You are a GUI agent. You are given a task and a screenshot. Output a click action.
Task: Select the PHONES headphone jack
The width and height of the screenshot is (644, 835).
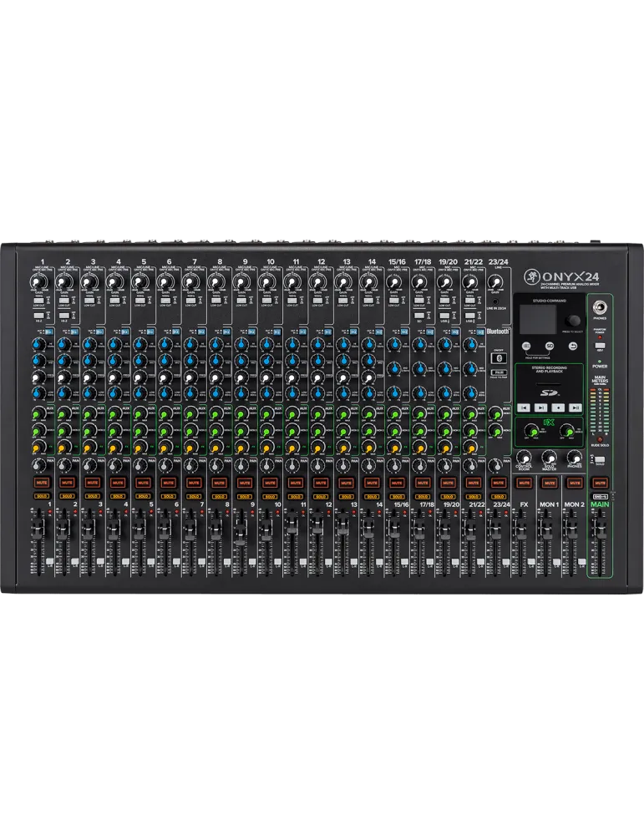600,307
